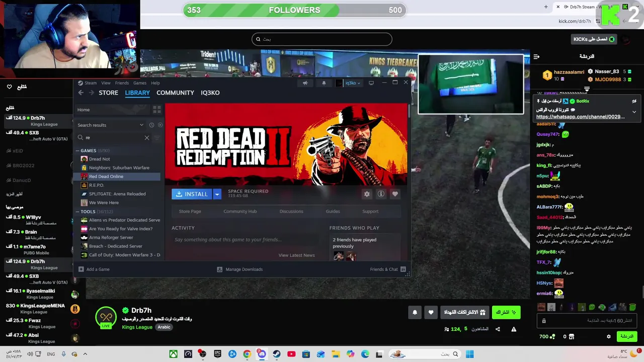Select Dread Not in library list
This screenshot has width=644, height=362.
(99, 159)
